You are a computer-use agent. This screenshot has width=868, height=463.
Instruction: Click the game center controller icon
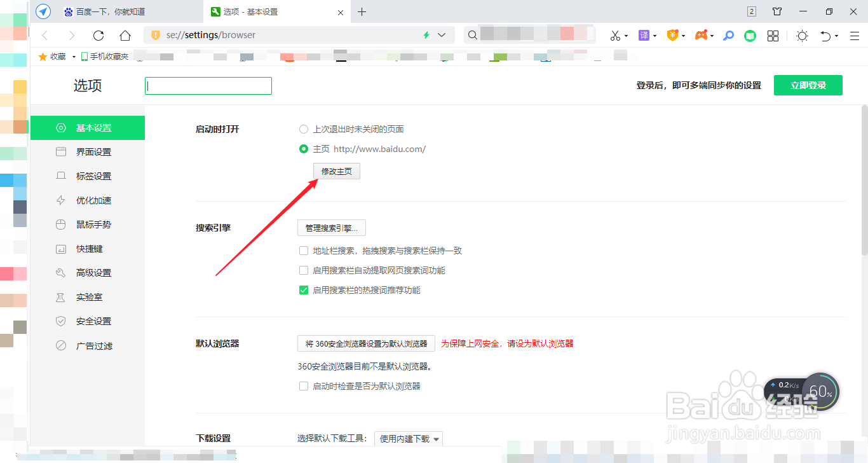point(701,36)
